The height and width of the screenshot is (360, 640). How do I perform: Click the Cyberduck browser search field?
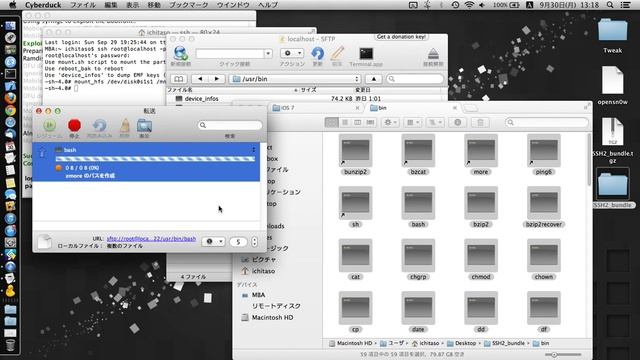click(415, 79)
